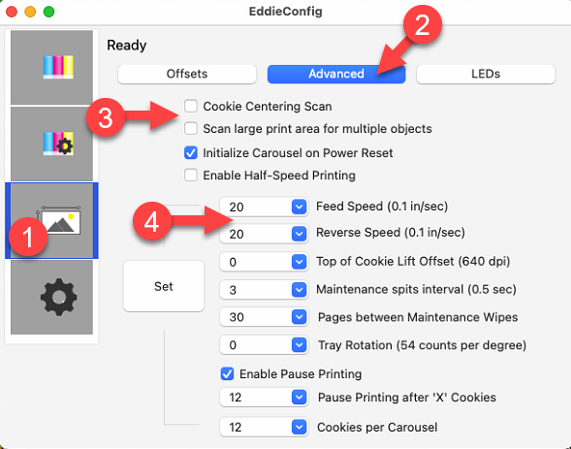Uncheck Initialize Carousel on Power Reset

click(191, 153)
